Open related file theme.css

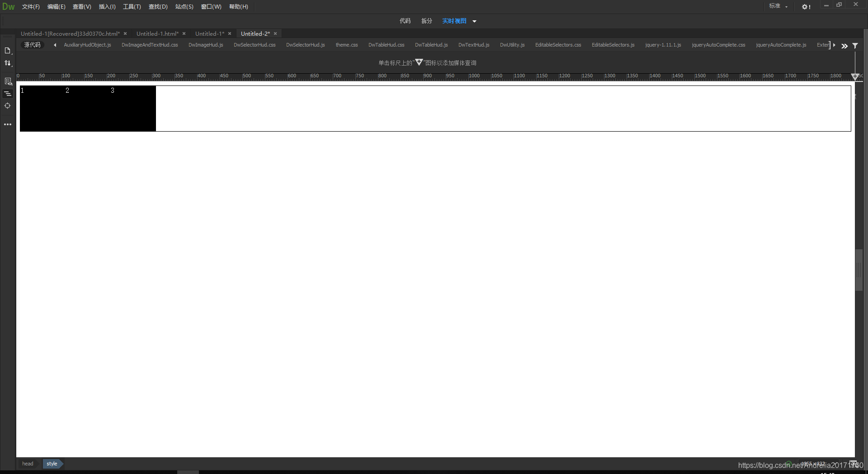[347, 45]
